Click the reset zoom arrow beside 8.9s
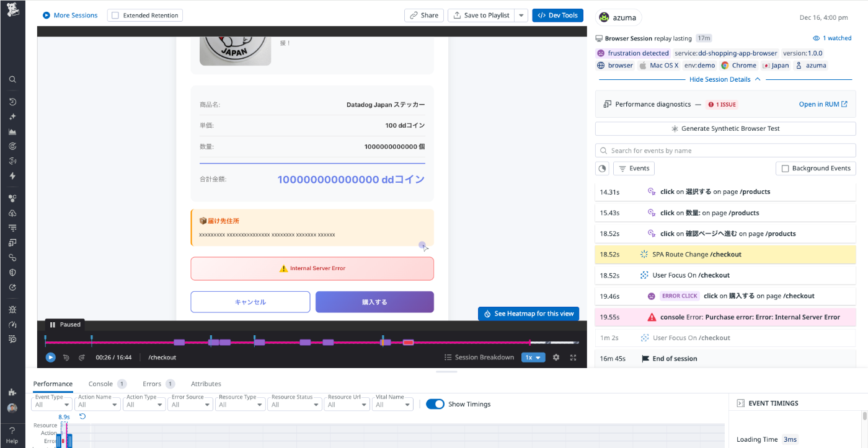Image resolution: width=868 pixels, height=448 pixels. point(82,416)
